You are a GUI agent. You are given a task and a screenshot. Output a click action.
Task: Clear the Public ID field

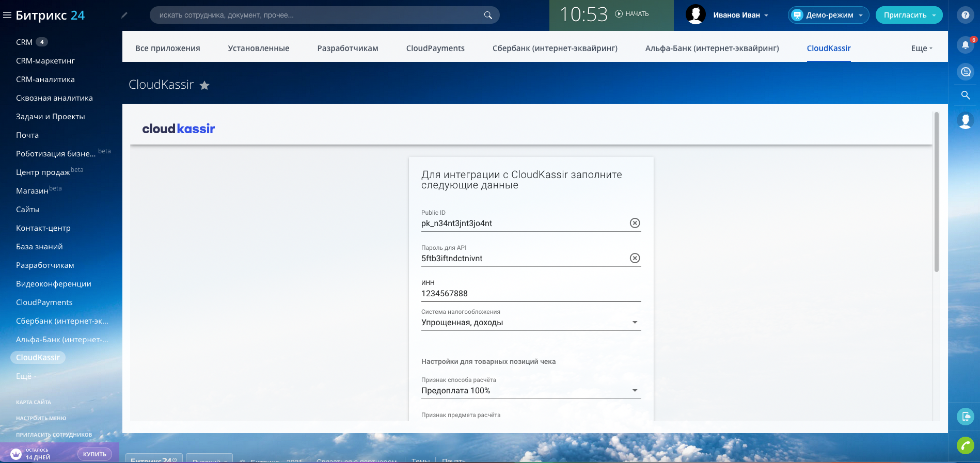(635, 223)
